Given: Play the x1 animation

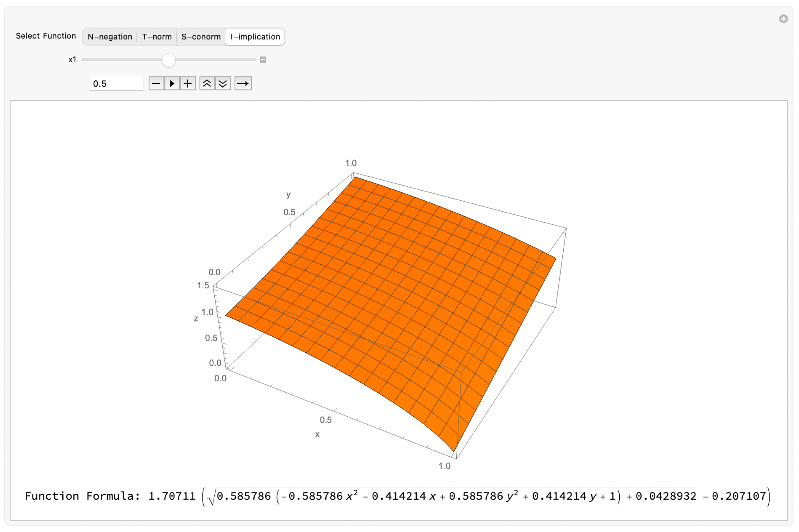Looking at the screenshot, I should click(x=172, y=84).
